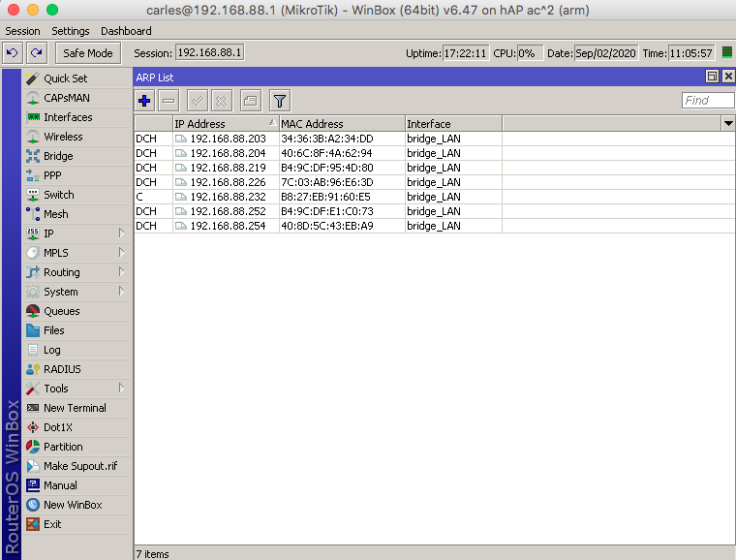The width and height of the screenshot is (736, 560).
Task: Click the checkmark enable icon
Action: (198, 101)
